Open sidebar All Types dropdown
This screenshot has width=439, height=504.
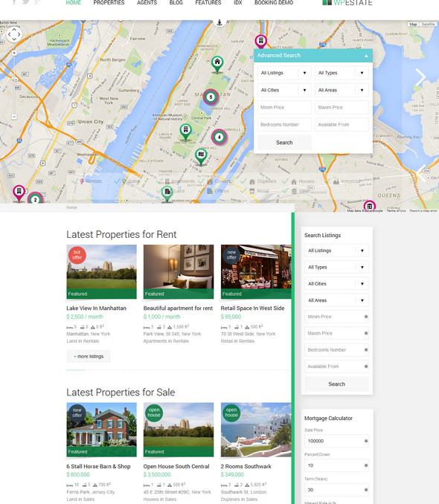pos(336,267)
